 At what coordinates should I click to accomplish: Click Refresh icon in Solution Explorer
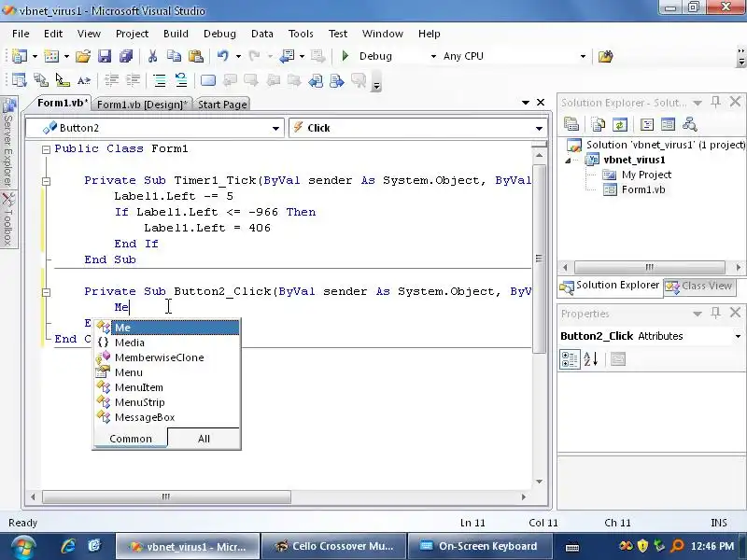click(x=620, y=124)
